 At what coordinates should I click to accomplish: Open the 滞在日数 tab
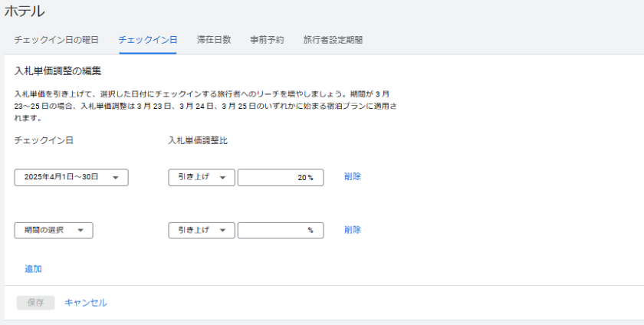click(214, 40)
